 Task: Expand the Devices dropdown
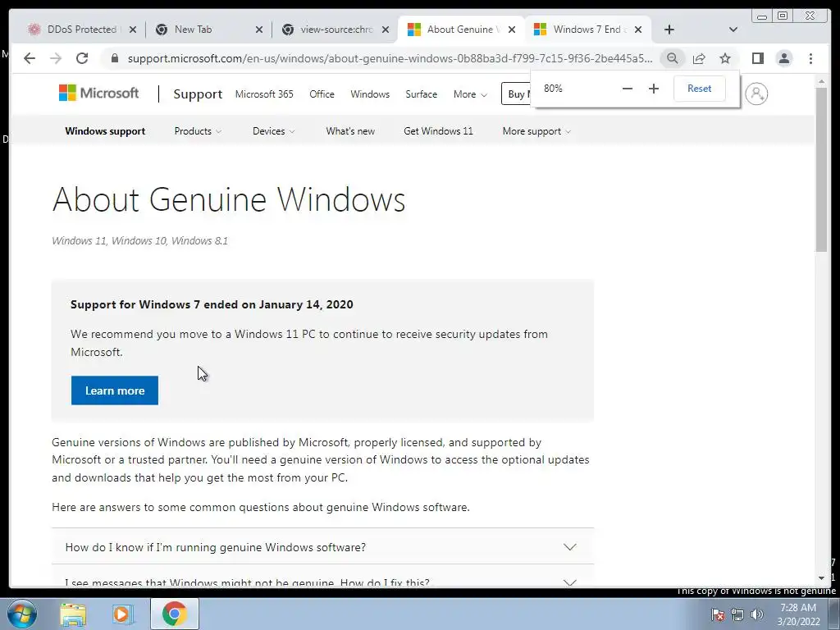point(273,131)
